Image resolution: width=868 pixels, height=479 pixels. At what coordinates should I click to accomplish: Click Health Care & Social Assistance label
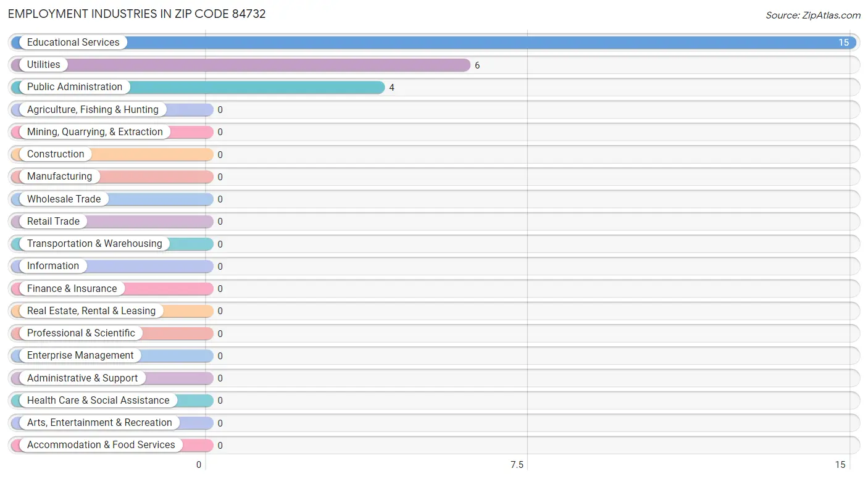(x=98, y=401)
